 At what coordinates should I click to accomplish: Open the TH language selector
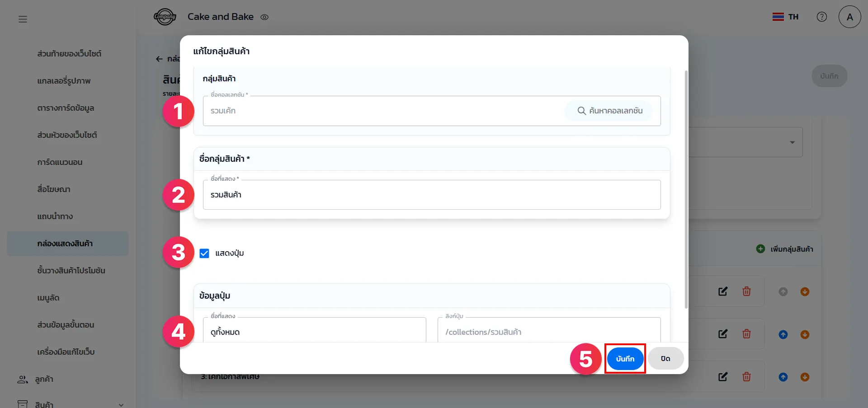(785, 17)
